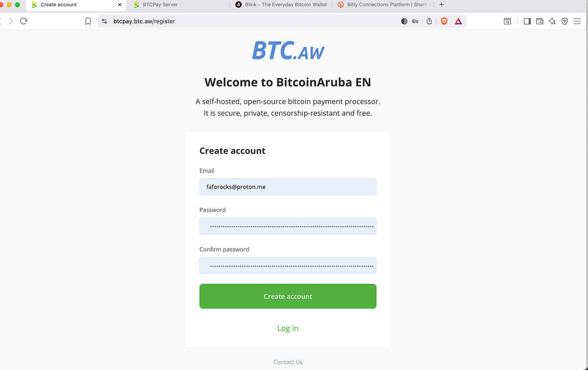Open site settings icon in the address bar

(104, 21)
